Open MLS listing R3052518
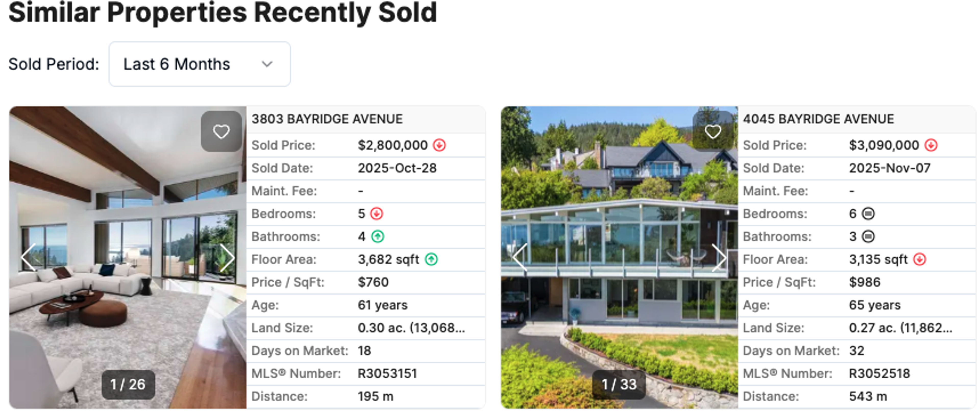Screen dimensions: 980x419 click(879, 373)
